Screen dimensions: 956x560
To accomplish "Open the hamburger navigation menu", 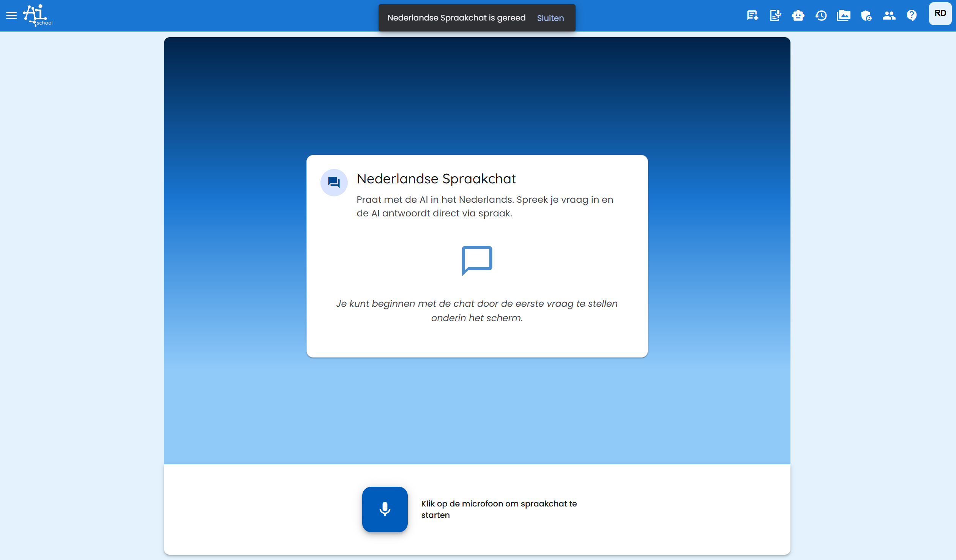I will (11, 16).
